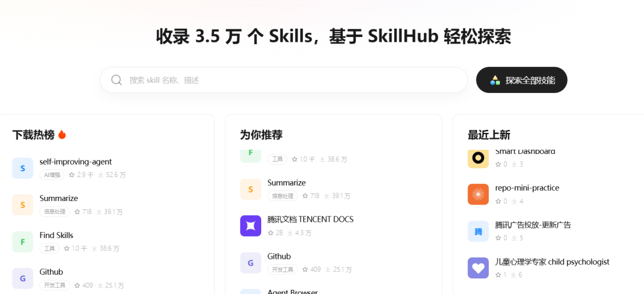Click heart icon of 儿童心理学专家
The height and width of the screenshot is (294, 644).
pyautogui.click(x=478, y=268)
